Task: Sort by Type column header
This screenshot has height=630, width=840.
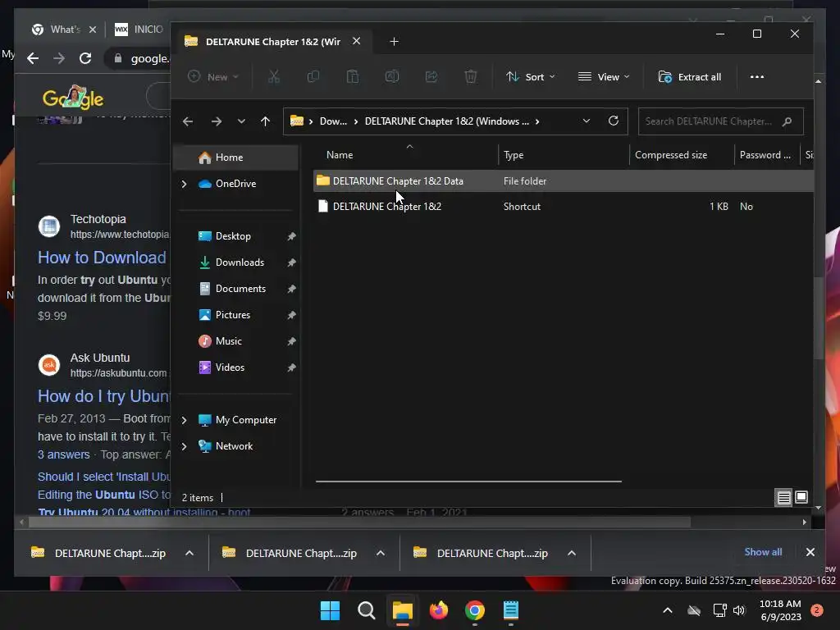Action: tap(564, 155)
